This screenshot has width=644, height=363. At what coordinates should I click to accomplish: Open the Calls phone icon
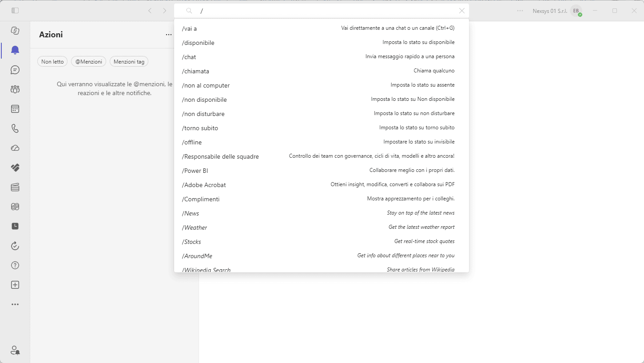pyautogui.click(x=15, y=128)
